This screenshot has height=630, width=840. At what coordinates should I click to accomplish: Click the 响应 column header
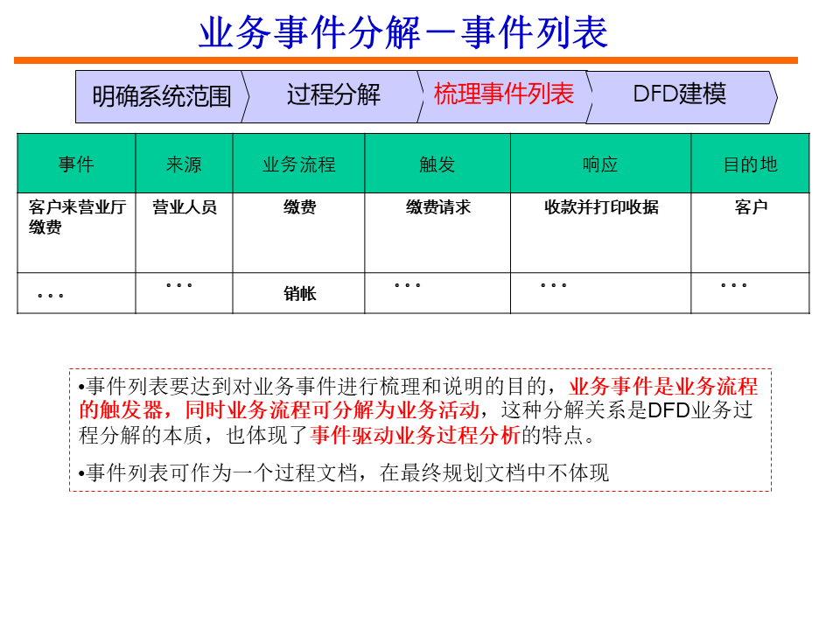click(x=600, y=164)
